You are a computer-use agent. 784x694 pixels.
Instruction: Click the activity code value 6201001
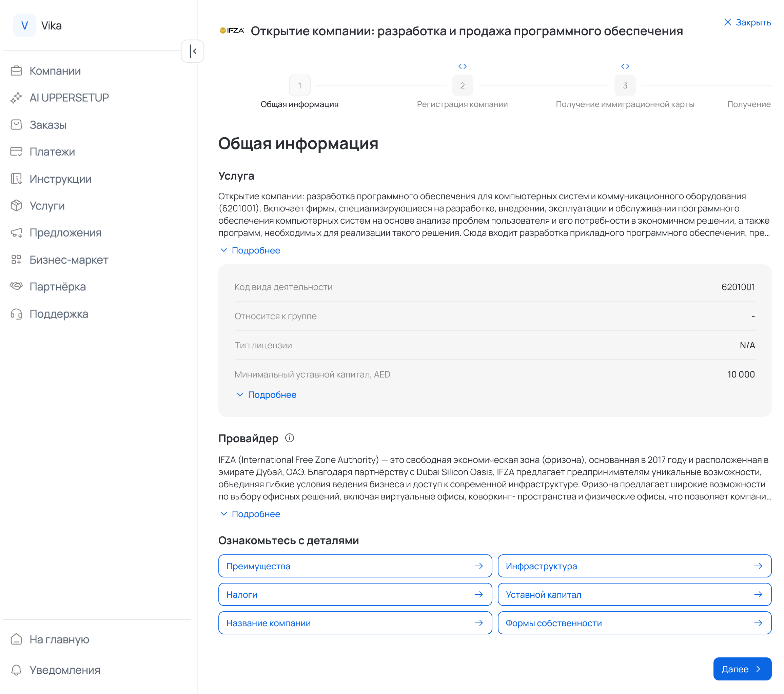[738, 287]
